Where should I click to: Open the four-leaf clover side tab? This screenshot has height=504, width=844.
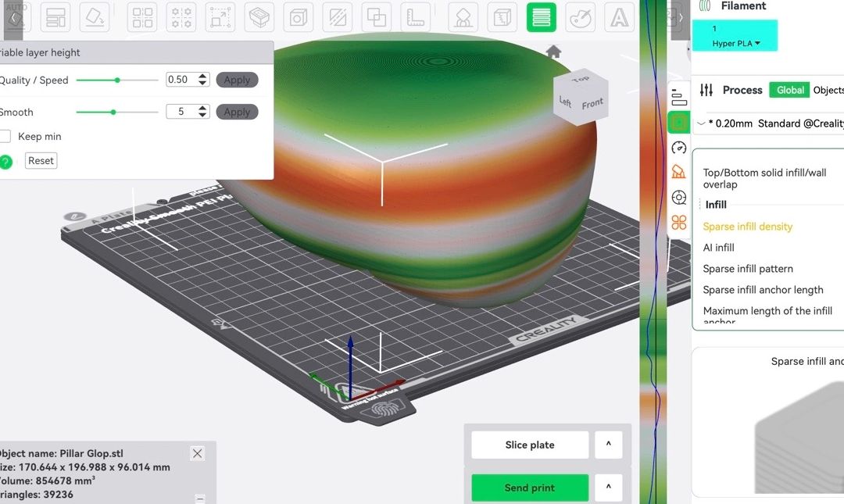[x=679, y=223]
